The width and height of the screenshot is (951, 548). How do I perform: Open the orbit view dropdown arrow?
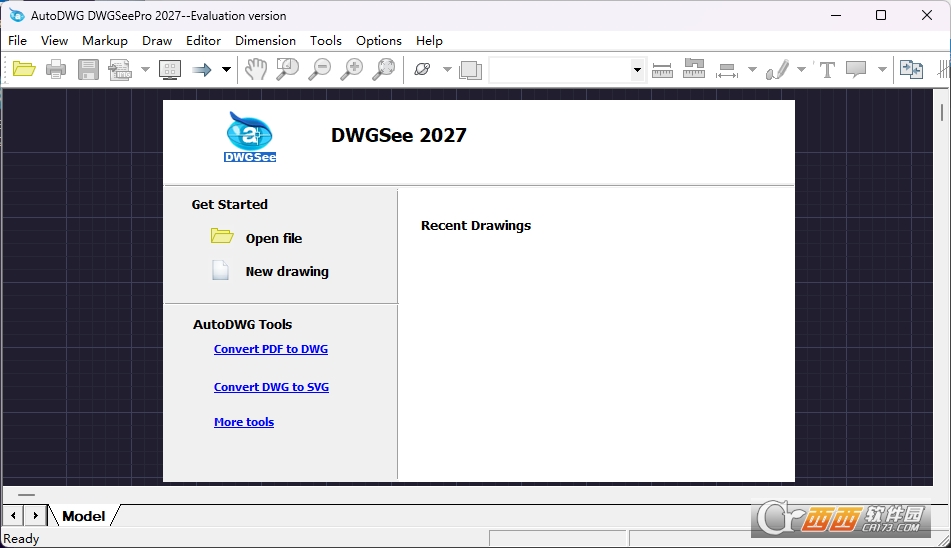pos(447,69)
